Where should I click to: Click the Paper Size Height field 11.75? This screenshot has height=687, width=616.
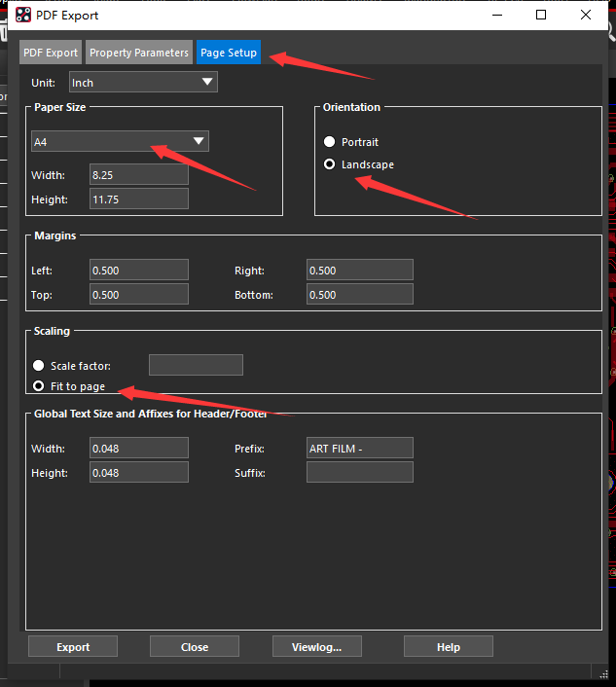pos(139,199)
